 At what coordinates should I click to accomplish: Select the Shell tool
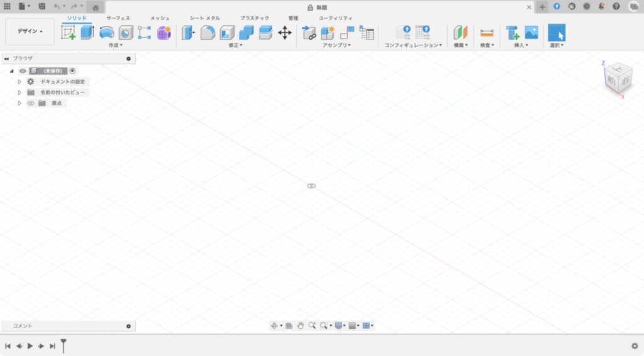[226, 33]
